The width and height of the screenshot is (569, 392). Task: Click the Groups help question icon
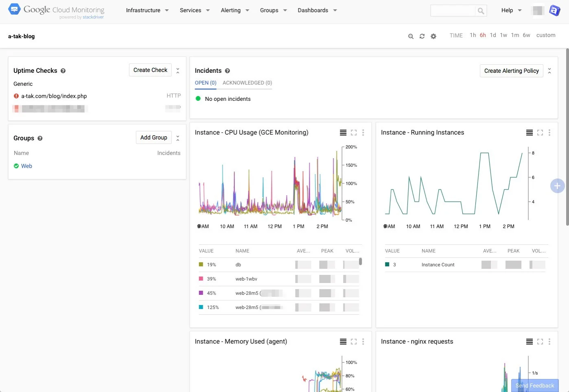pyautogui.click(x=40, y=138)
